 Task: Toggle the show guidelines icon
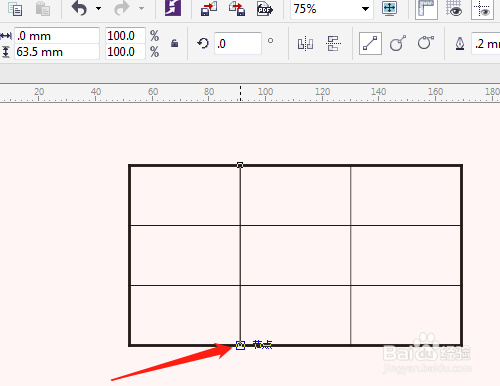point(482,9)
